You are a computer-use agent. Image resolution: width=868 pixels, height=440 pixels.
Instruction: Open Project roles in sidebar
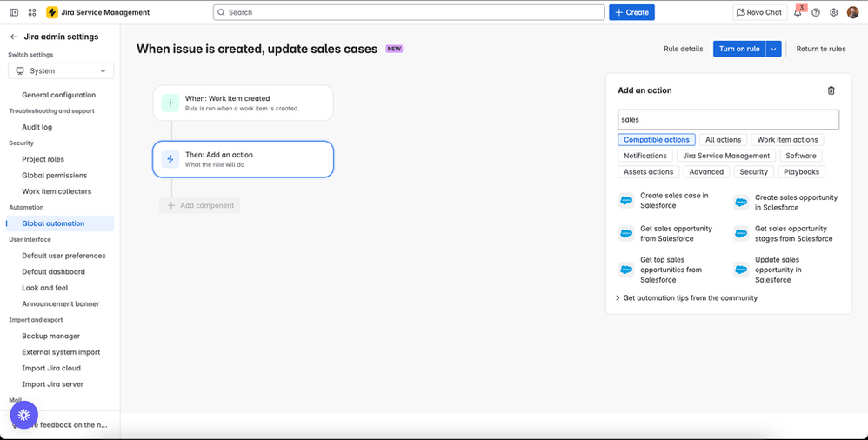43,159
